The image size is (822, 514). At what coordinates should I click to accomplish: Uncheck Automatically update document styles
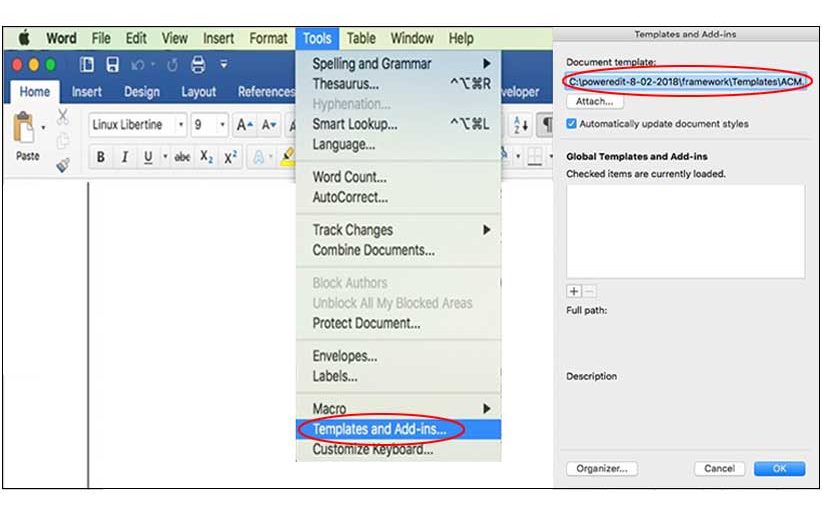click(x=571, y=124)
